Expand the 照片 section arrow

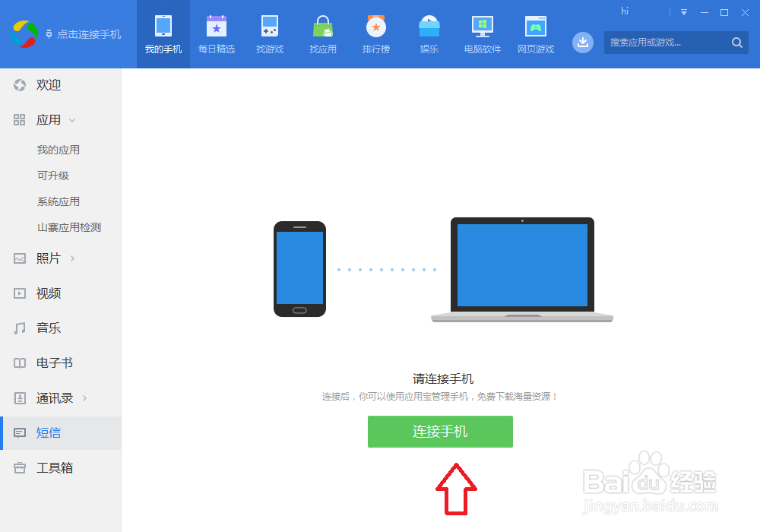pos(73,258)
